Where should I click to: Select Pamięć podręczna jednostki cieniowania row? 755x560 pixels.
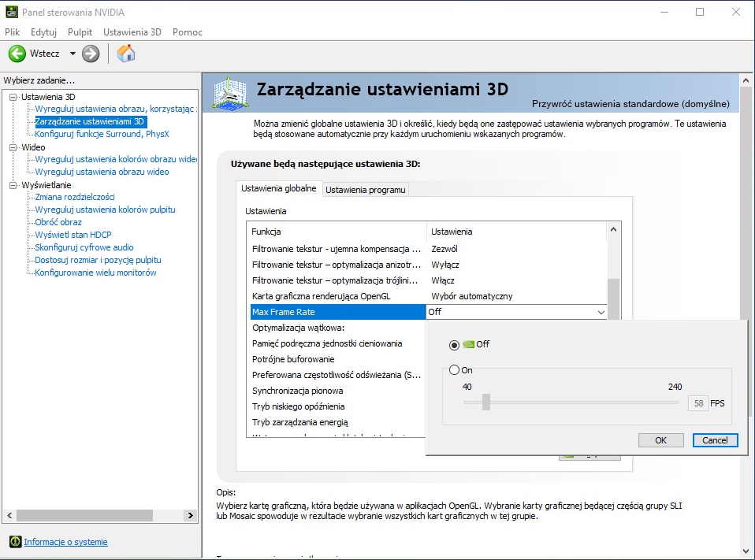338,343
